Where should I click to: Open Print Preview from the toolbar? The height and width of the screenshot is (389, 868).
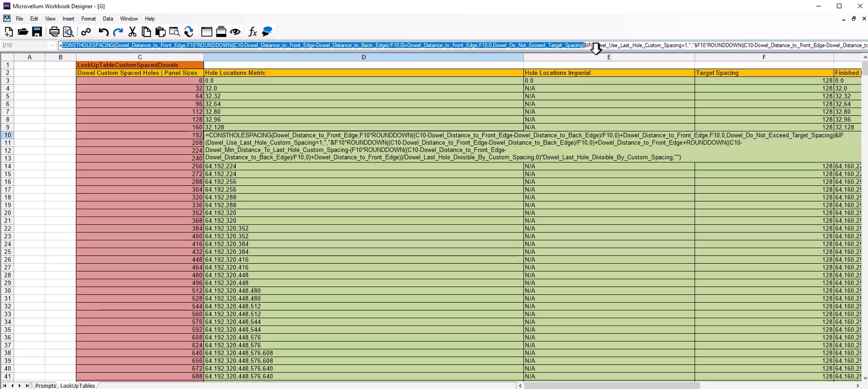(68, 32)
